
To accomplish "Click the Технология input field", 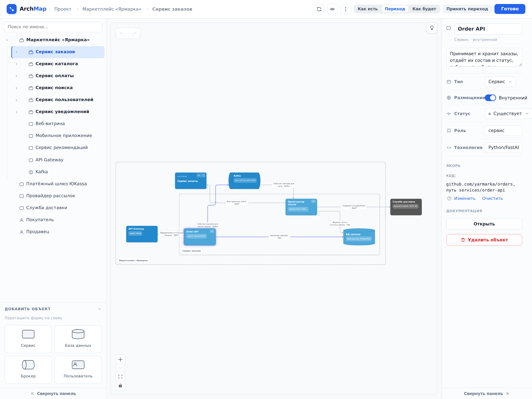I will click(503, 147).
